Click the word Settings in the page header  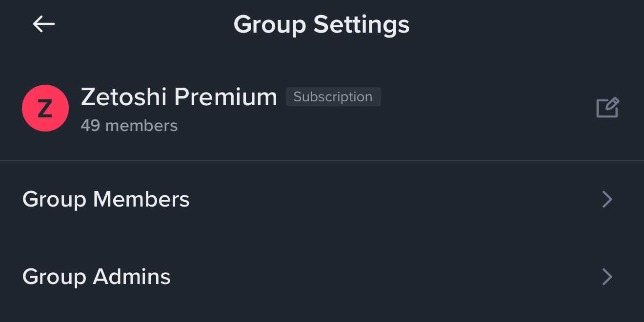tap(362, 25)
